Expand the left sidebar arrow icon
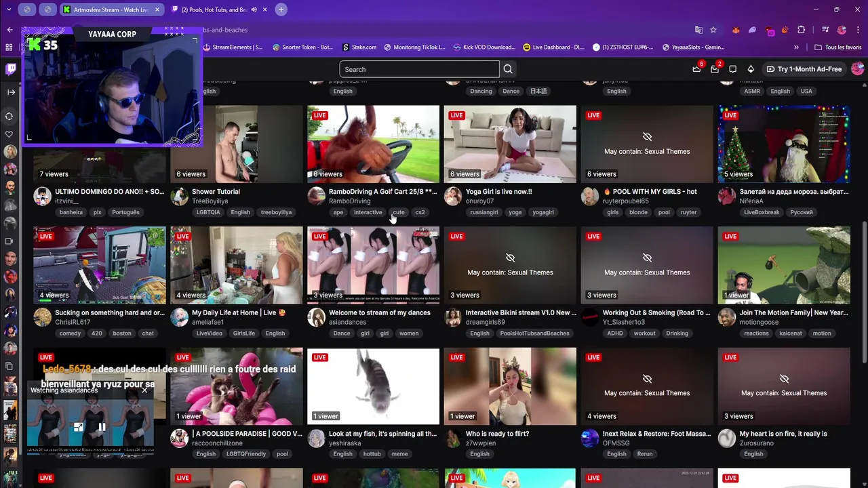The height and width of the screenshot is (488, 868). coord(10,92)
